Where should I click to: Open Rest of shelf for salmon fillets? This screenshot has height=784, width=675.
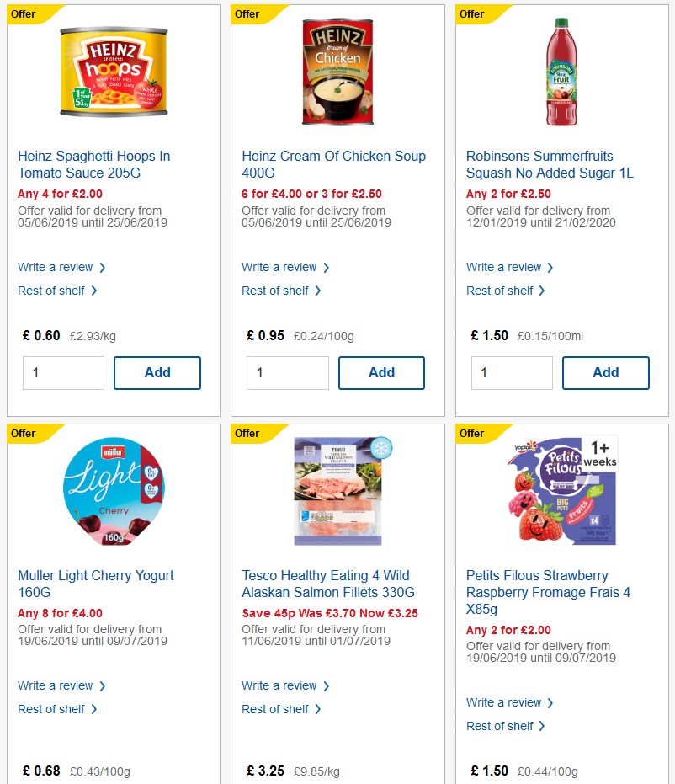click(276, 709)
